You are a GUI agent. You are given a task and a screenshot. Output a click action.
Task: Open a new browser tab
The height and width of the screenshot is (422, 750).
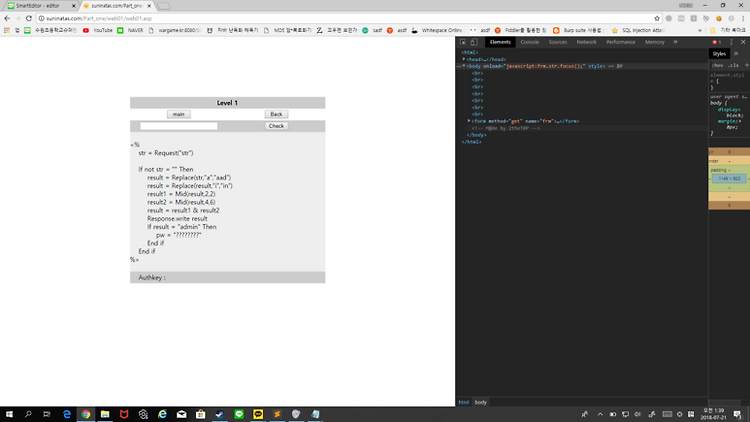point(164,6)
